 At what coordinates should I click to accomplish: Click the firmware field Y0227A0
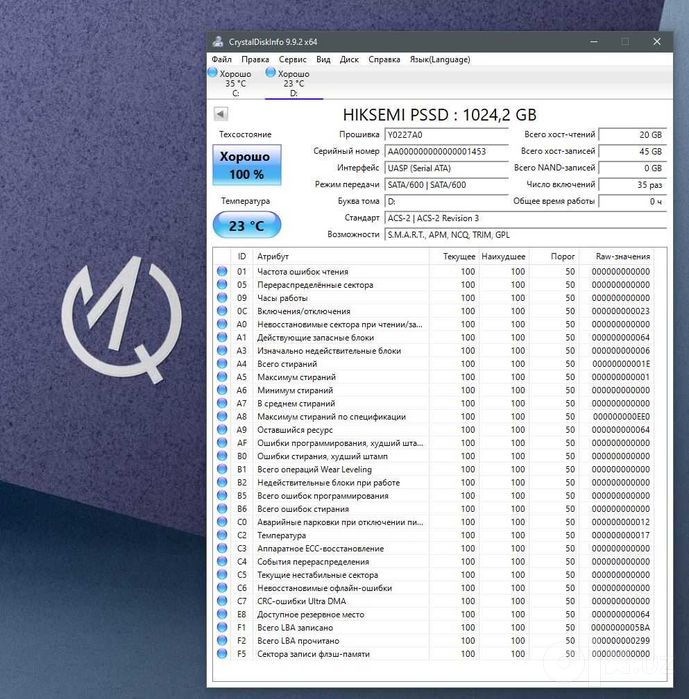coord(446,135)
